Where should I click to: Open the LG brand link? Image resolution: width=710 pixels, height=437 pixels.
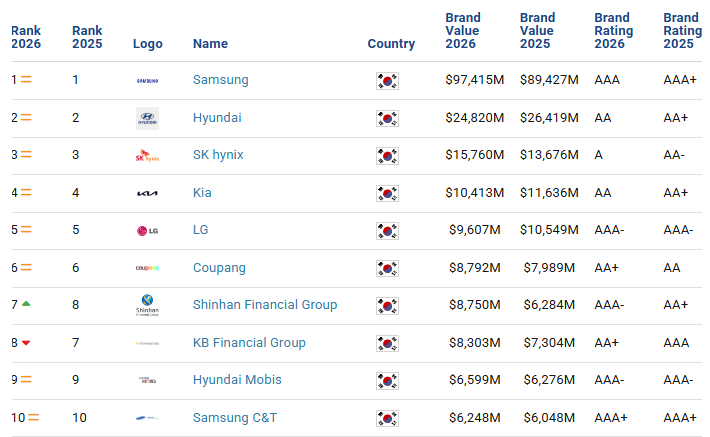tap(200, 230)
